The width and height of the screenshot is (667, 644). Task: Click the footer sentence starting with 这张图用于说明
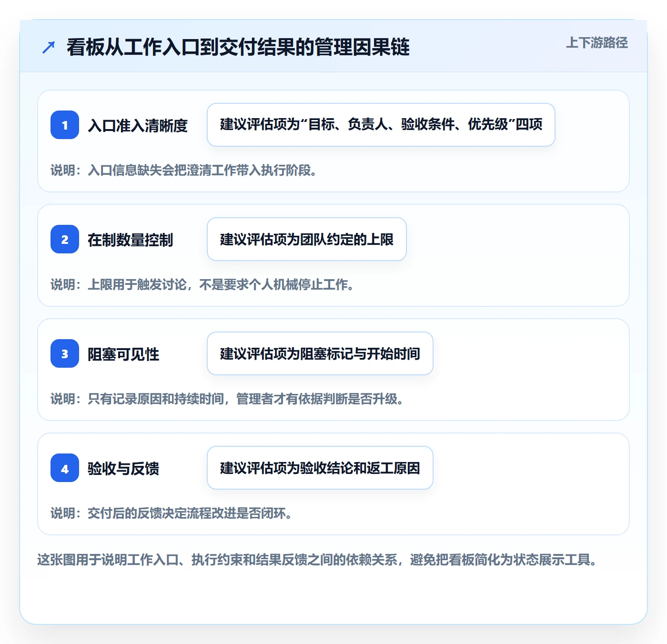(x=318, y=559)
